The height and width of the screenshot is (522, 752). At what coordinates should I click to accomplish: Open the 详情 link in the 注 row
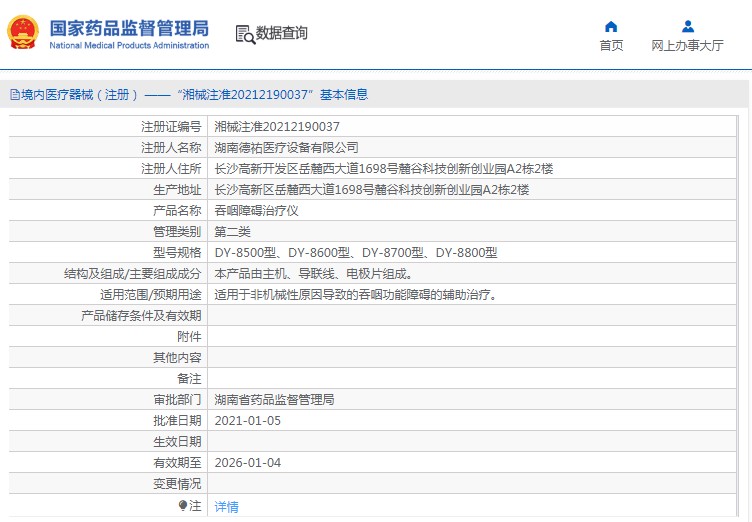coord(226,506)
